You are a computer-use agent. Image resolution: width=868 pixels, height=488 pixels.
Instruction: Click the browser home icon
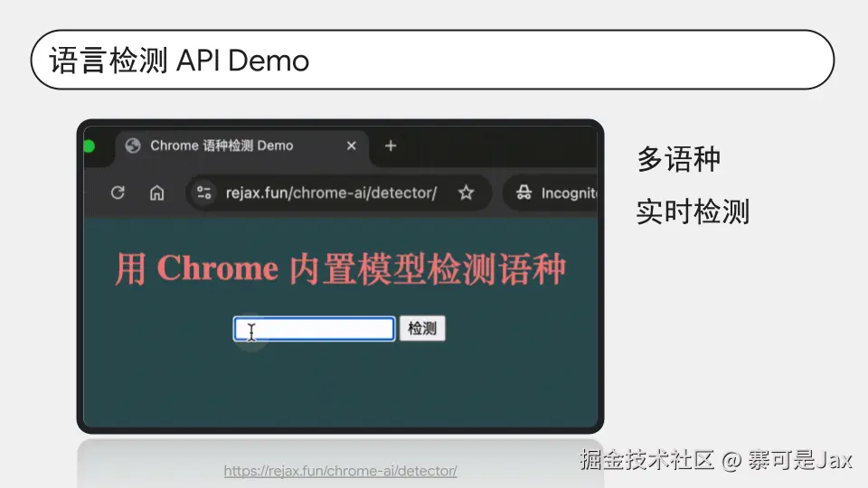[156, 192]
